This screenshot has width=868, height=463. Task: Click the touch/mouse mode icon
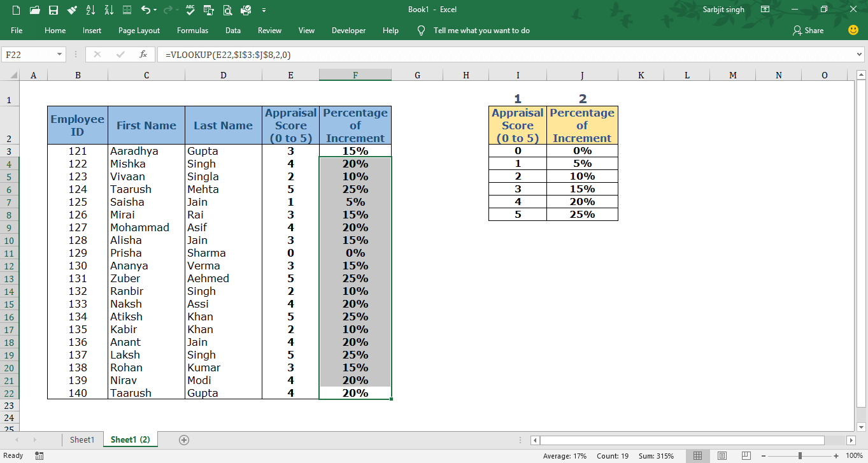pyautogui.click(x=209, y=10)
